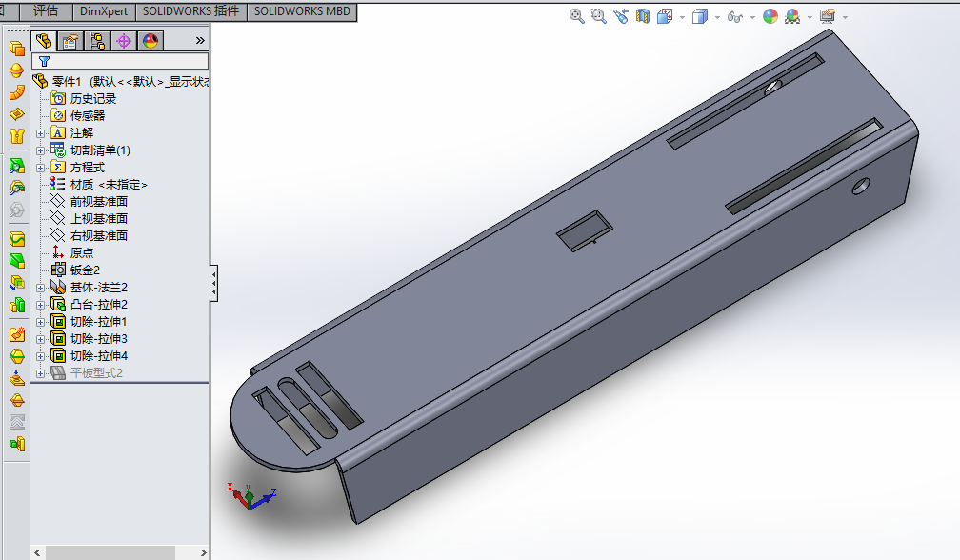This screenshot has width=960, height=560.
Task: Click the Zoom to Fit icon
Action: (577, 16)
